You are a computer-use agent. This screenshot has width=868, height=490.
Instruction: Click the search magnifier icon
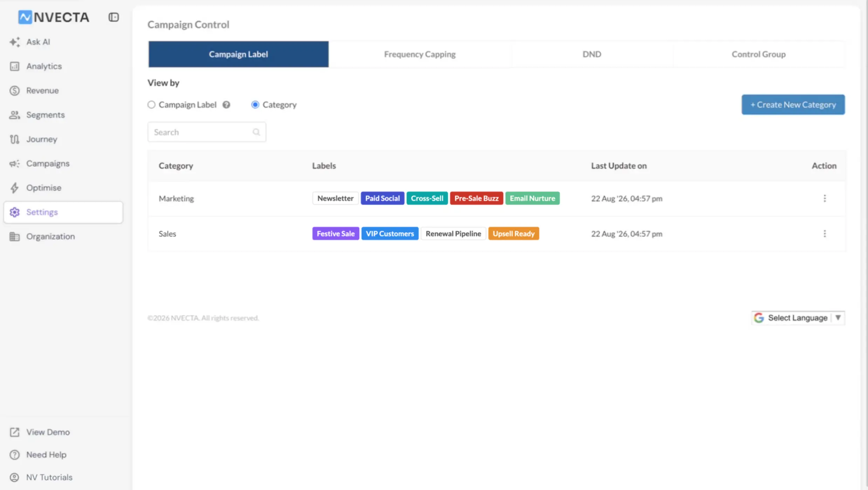(256, 132)
